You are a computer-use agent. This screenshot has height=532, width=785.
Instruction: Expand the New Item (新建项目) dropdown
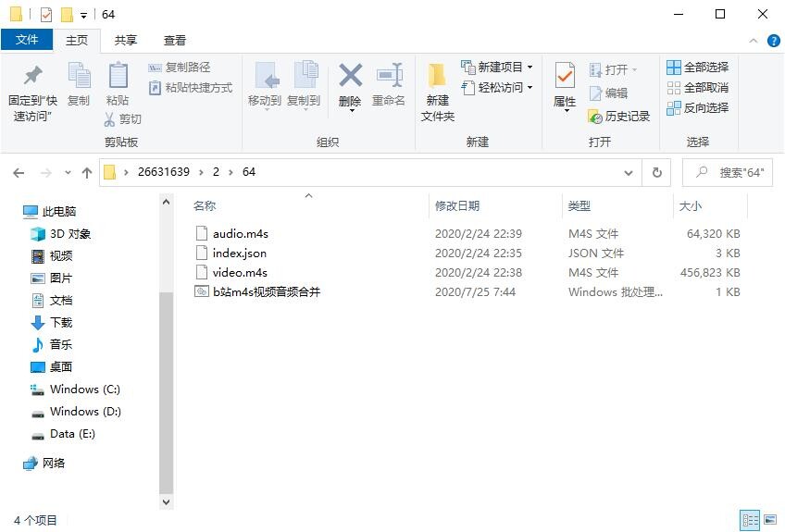pyautogui.click(x=530, y=68)
